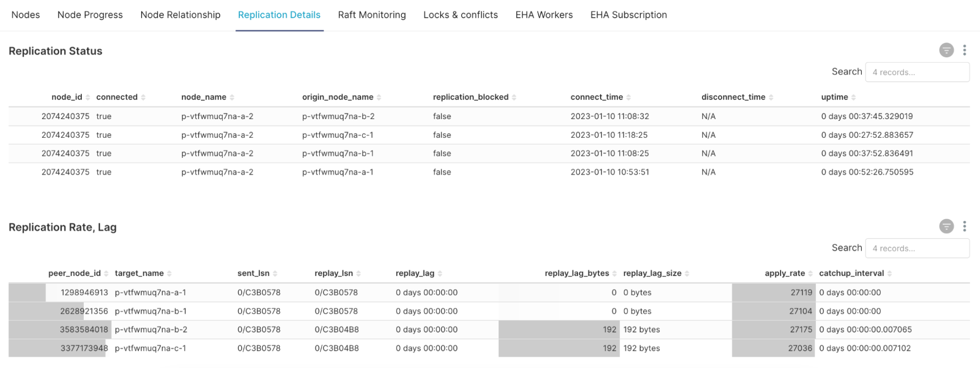The height and width of the screenshot is (368, 980).
Task: Sort table by replication_blocked header
Action: tap(470, 97)
